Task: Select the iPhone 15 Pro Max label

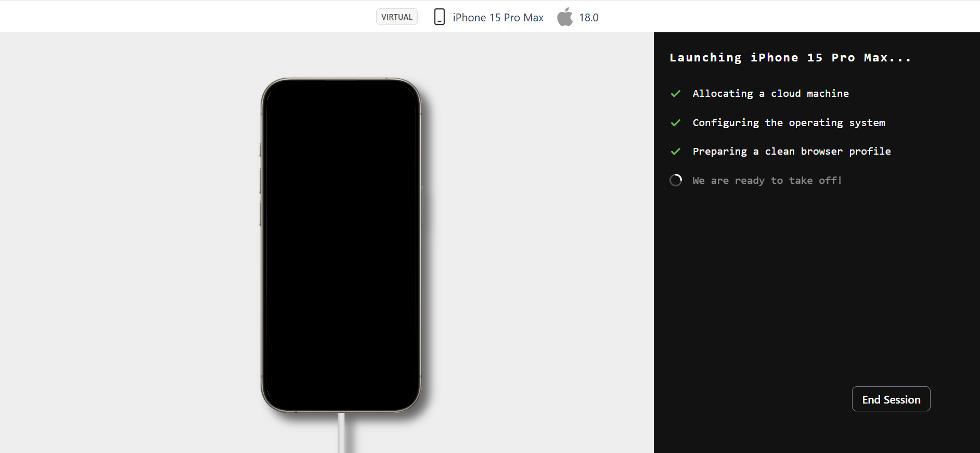Action: pyautogui.click(x=498, y=18)
